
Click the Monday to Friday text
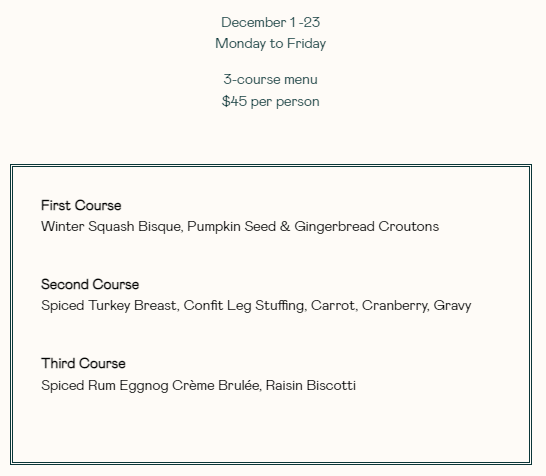[271, 44]
